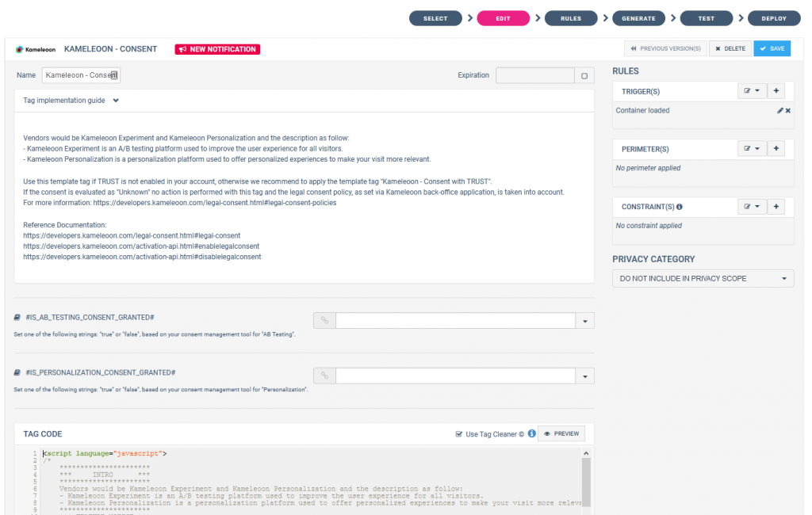The width and height of the screenshot is (812, 515).
Task: Click the Preview button for tag code
Action: point(561,433)
